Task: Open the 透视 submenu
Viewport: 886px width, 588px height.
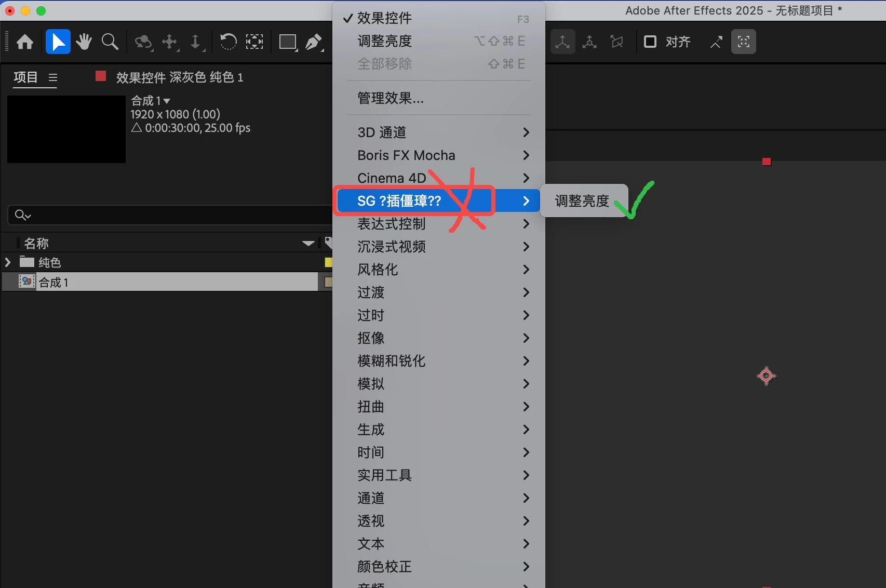Action: tap(439, 521)
